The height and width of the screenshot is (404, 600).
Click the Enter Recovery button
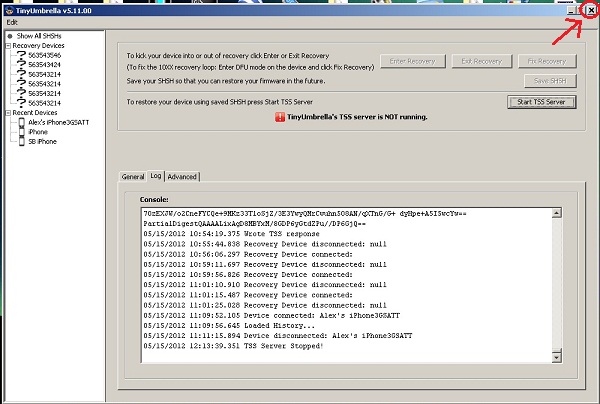coord(412,61)
